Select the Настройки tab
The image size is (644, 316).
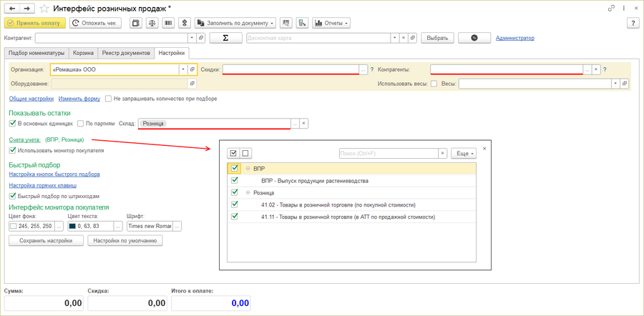pyautogui.click(x=172, y=53)
